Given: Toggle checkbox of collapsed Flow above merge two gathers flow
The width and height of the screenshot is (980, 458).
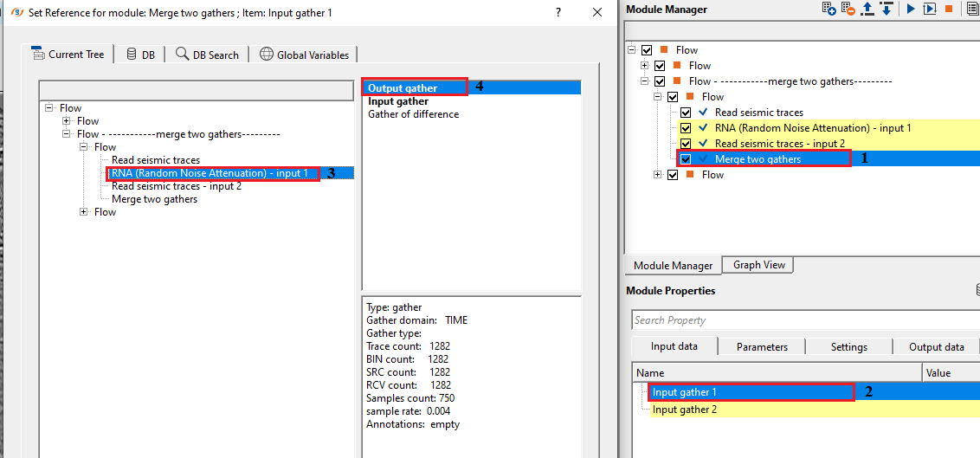Looking at the screenshot, I should pyautogui.click(x=660, y=66).
